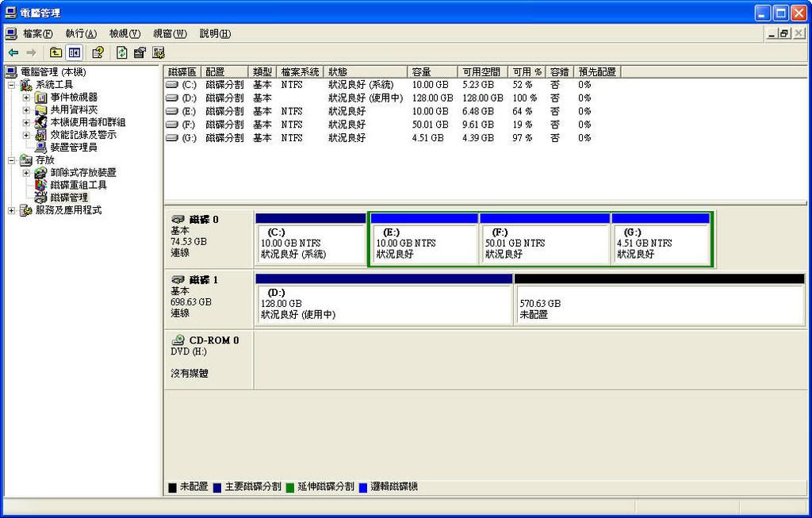Select the (F:) 50.01 GB NTFS partition block

544,244
